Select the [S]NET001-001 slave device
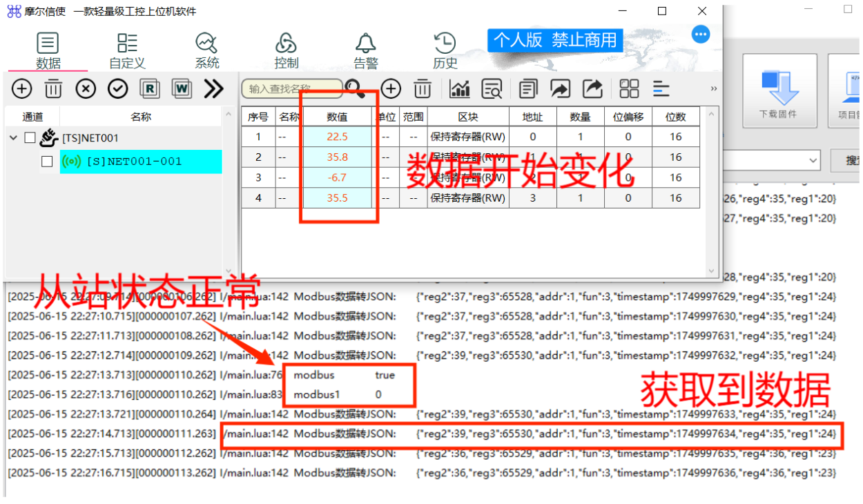This screenshot has width=863, height=504. (x=141, y=162)
